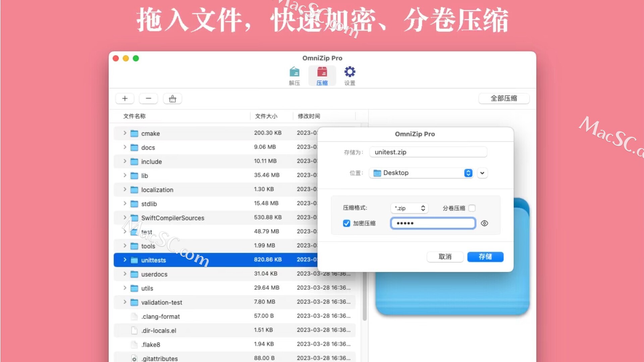Select the docs folder icon
This screenshot has width=644, height=362.
134,147
